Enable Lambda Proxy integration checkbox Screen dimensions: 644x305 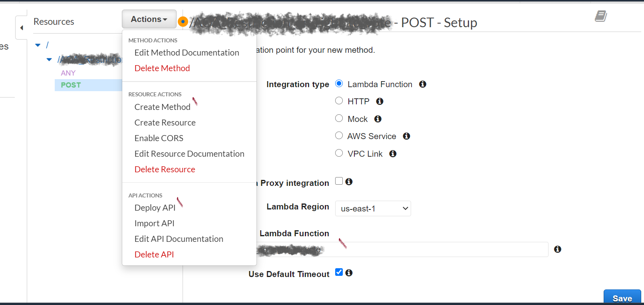(339, 181)
